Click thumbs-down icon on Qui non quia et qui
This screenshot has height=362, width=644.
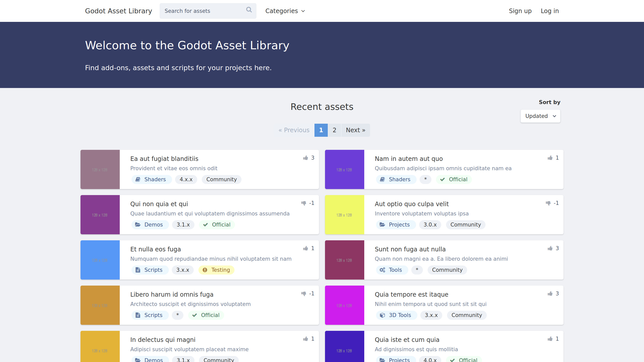point(304,203)
